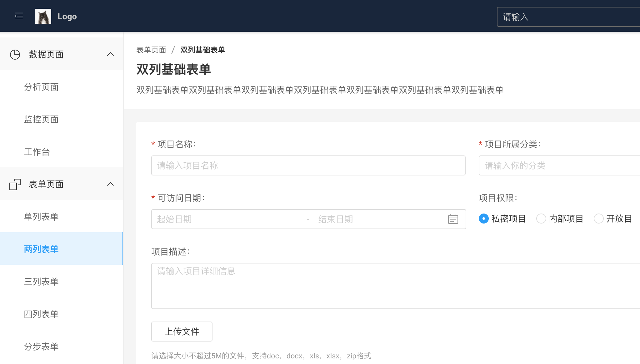
Task: Click the pie-chart icon beside 数据页面
Action: [x=15, y=54]
